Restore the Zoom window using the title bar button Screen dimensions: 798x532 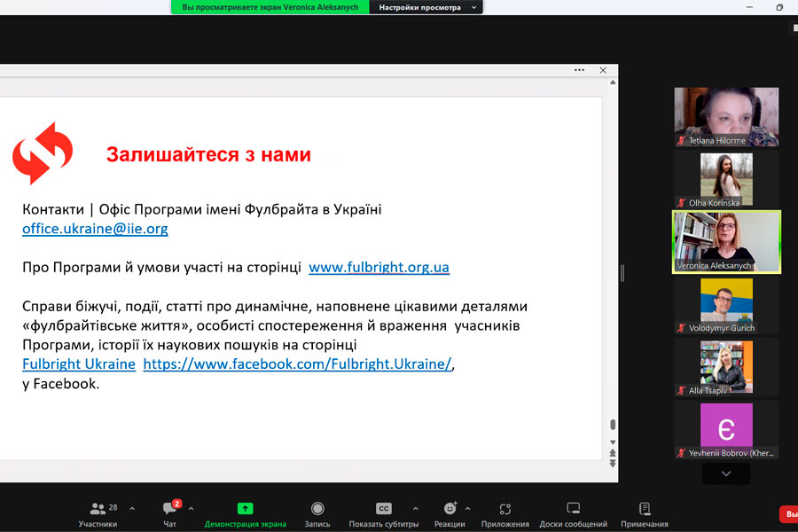point(779,7)
